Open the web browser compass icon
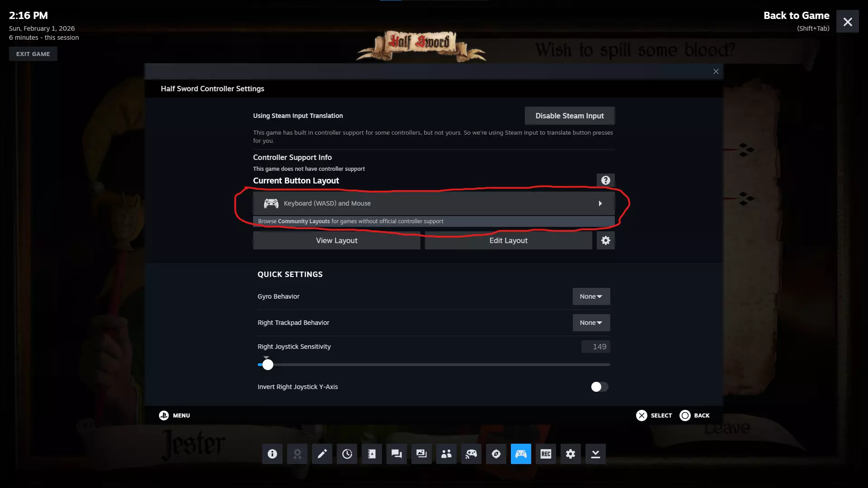Image resolution: width=868 pixels, height=488 pixels. coord(496,454)
